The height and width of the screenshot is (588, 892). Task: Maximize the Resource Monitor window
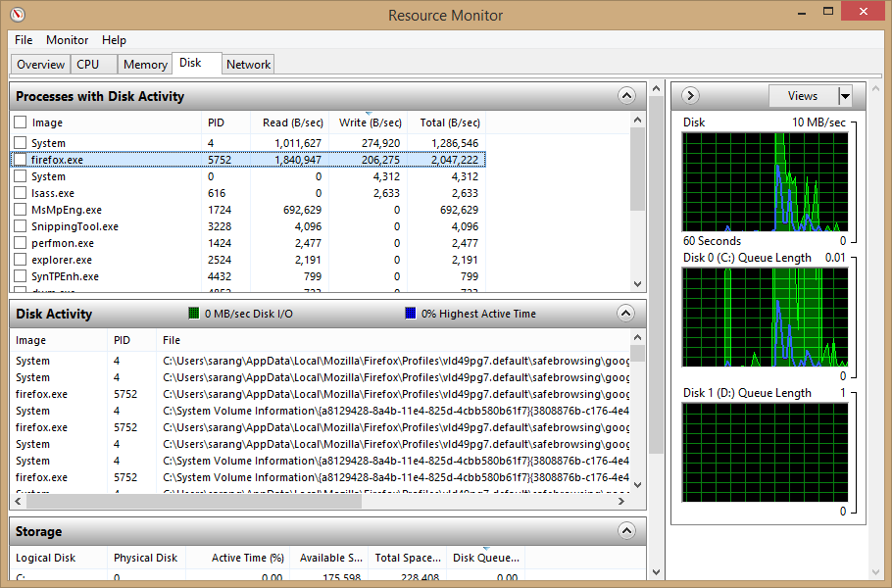(x=828, y=12)
